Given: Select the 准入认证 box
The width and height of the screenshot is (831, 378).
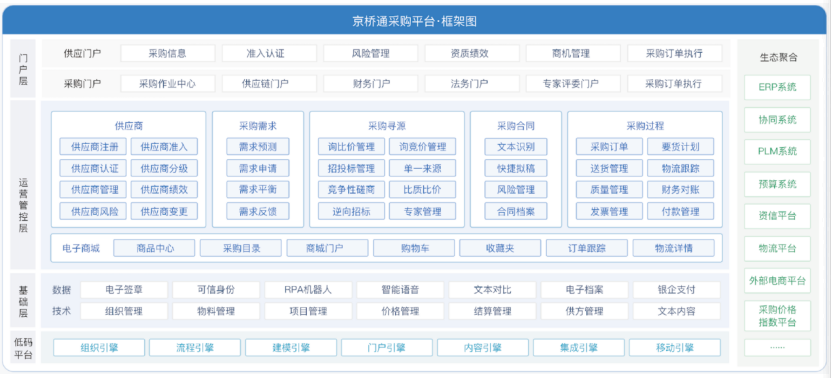Looking at the screenshot, I should point(269,53).
